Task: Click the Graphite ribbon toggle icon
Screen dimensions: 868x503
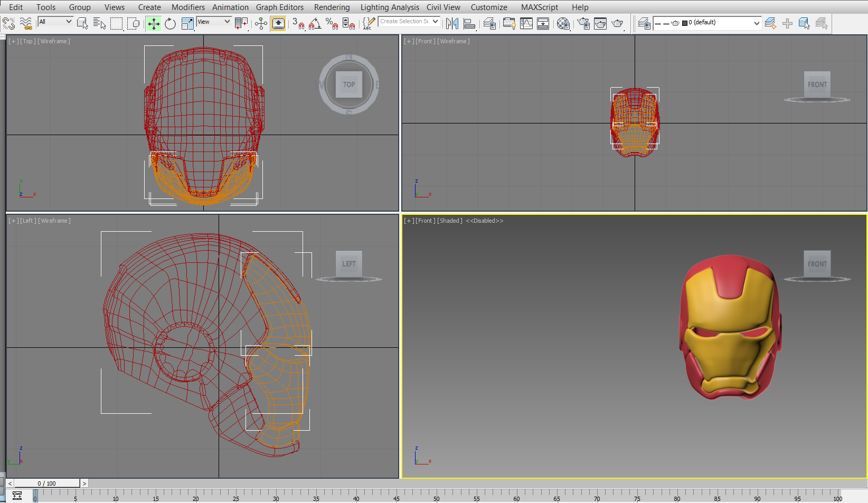Action: click(x=509, y=23)
